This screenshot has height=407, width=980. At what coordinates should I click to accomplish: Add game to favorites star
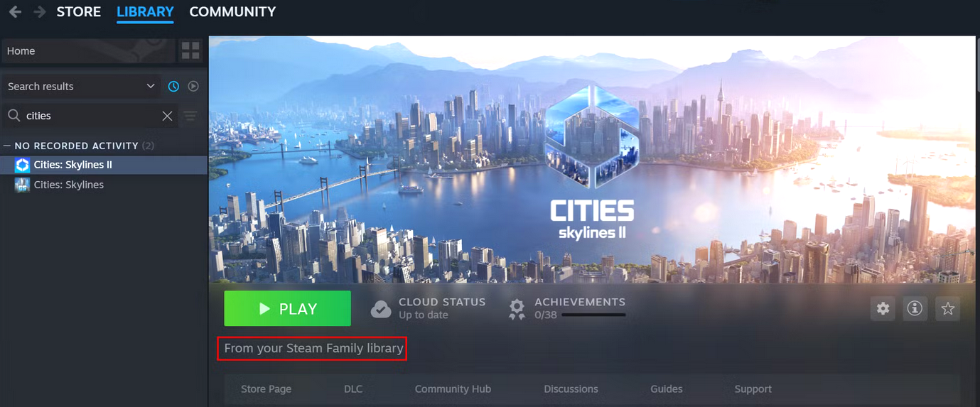click(x=947, y=308)
